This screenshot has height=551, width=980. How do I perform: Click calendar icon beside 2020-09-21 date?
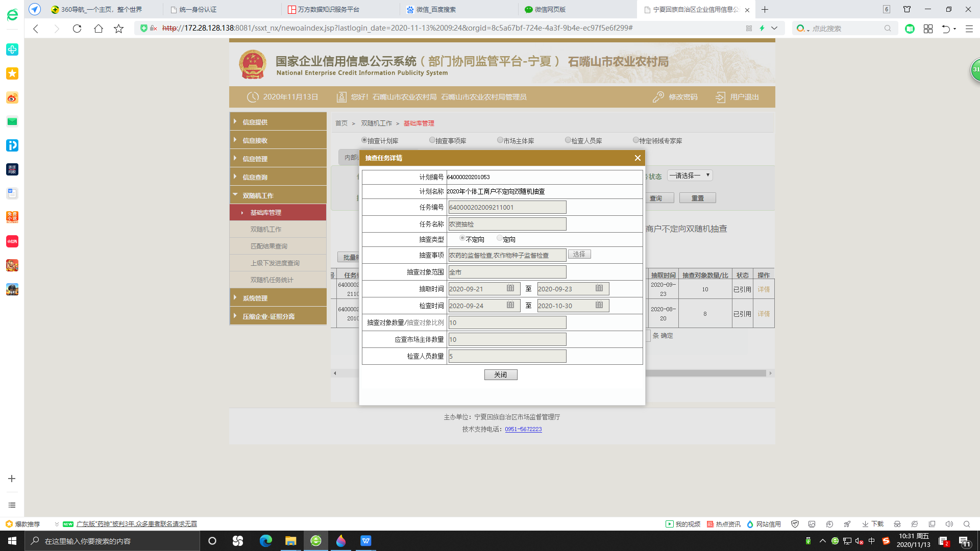click(510, 288)
